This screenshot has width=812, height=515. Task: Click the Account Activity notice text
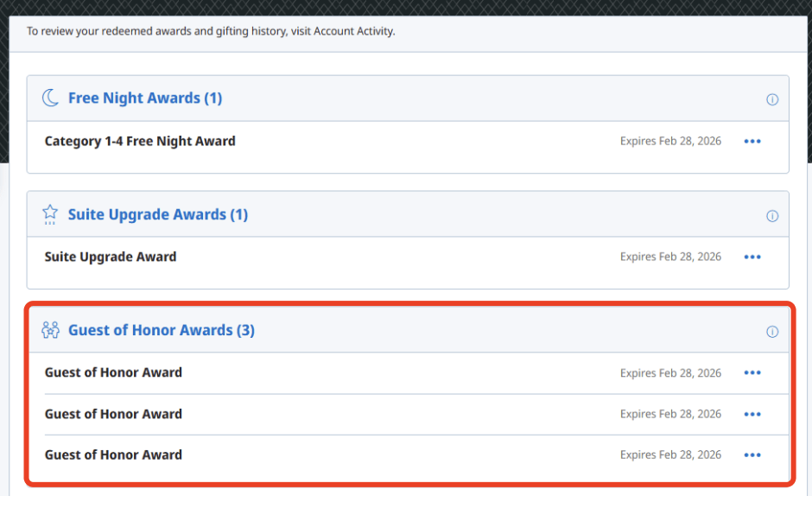pyautogui.click(x=211, y=31)
